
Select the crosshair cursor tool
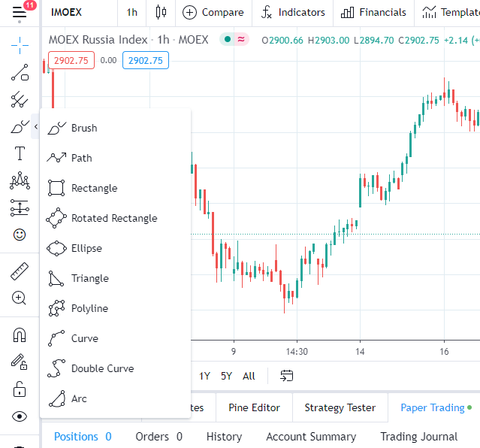[20, 44]
